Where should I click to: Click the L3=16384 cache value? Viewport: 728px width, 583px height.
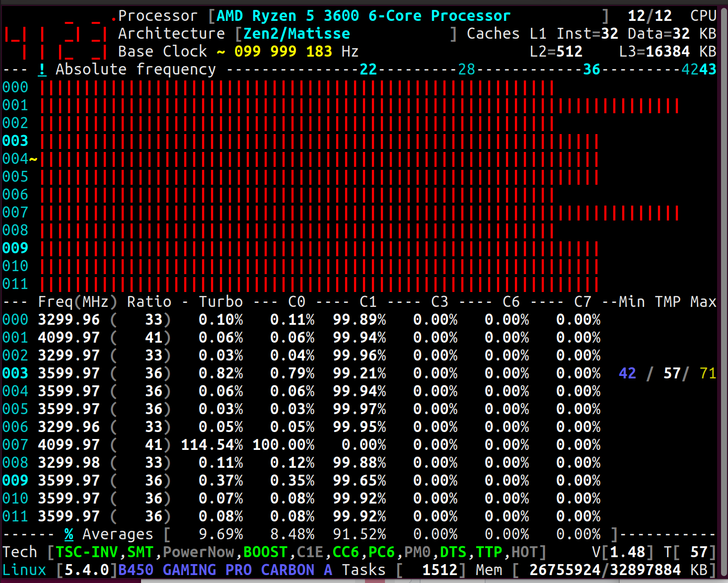click(655, 52)
